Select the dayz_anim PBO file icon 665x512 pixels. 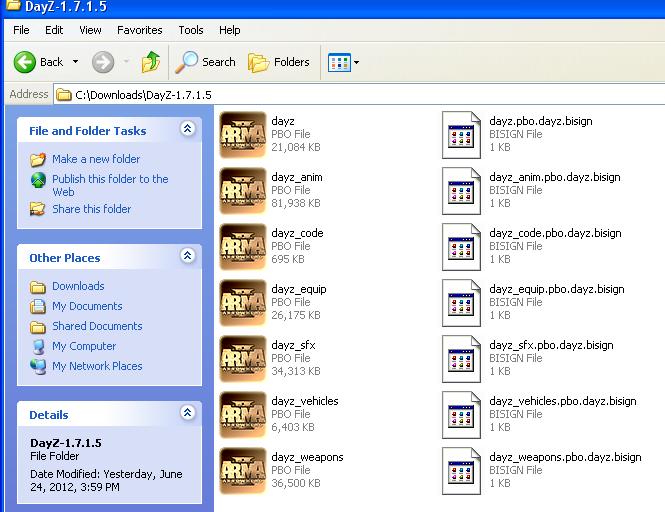[x=242, y=190]
